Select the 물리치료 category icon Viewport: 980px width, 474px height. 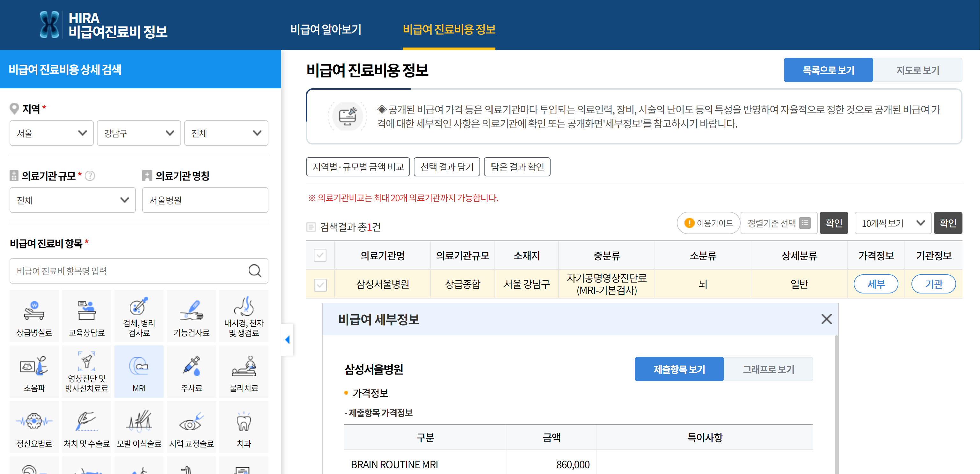(244, 372)
